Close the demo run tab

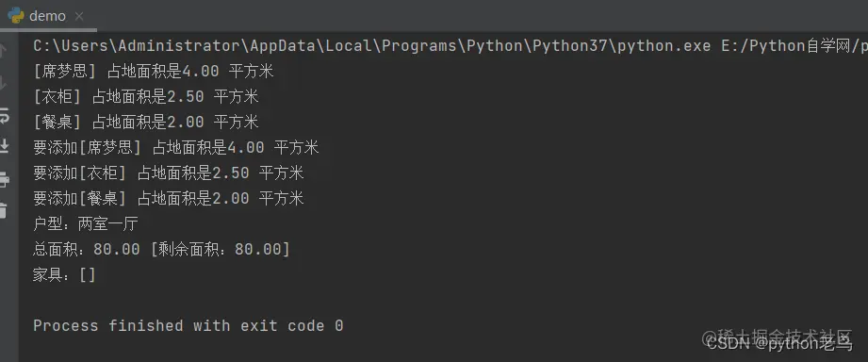point(79,17)
